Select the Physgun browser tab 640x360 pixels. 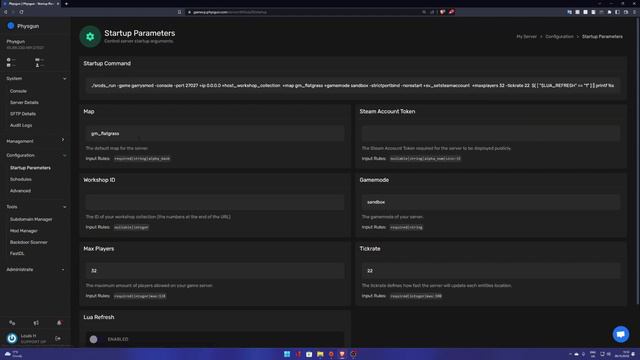tap(31, 4)
